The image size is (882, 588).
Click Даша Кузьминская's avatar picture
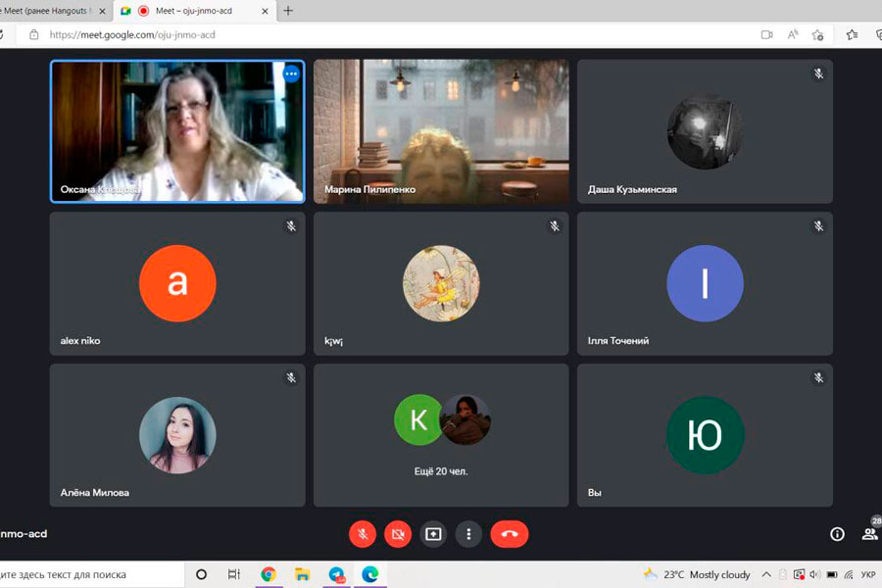pyautogui.click(x=705, y=131)
